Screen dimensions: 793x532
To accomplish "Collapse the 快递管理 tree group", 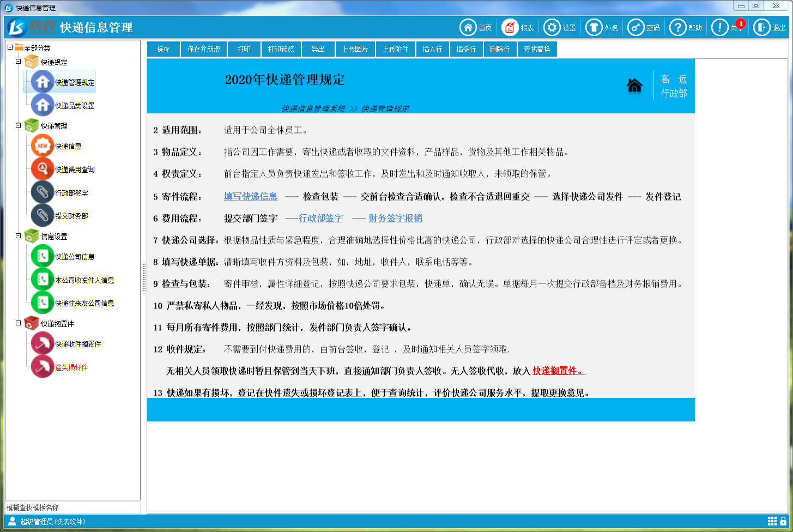I will [x=19, y=125].
